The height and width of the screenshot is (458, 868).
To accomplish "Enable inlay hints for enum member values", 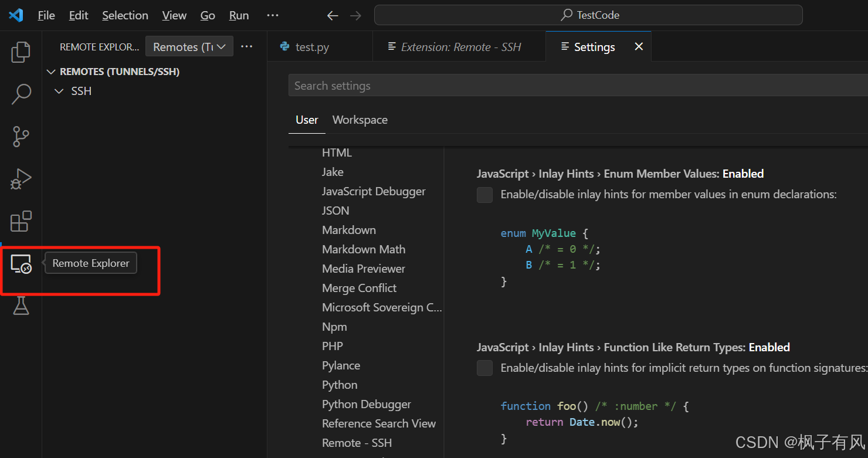I will tap(484, 195).
